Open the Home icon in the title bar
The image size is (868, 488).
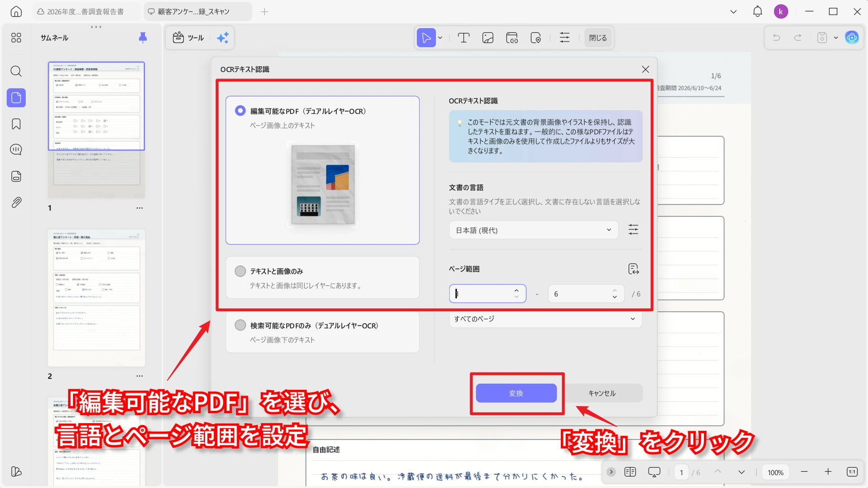[16, 11]
